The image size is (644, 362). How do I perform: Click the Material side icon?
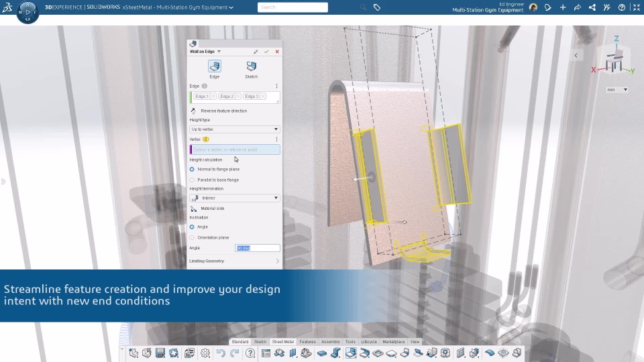click(193, 208)
